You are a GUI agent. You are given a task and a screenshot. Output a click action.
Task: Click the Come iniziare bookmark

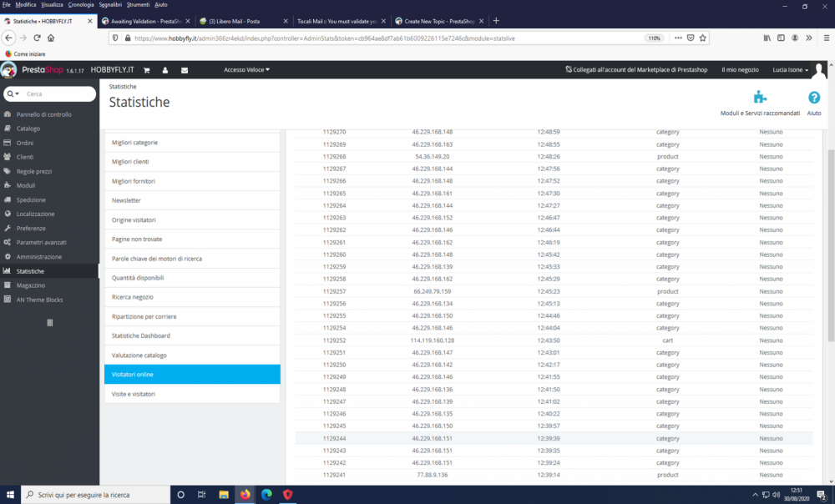[25, 53]
